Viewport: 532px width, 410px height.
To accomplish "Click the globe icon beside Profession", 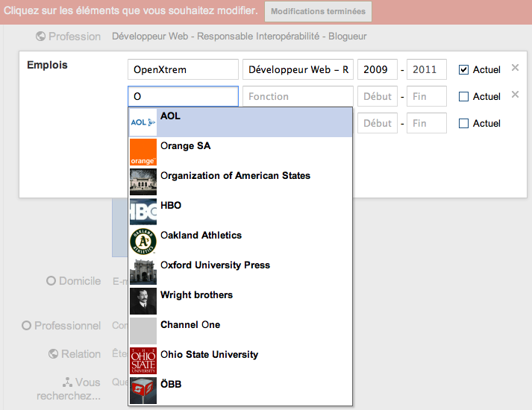I will pyautogui.click(x=40, y=37).
